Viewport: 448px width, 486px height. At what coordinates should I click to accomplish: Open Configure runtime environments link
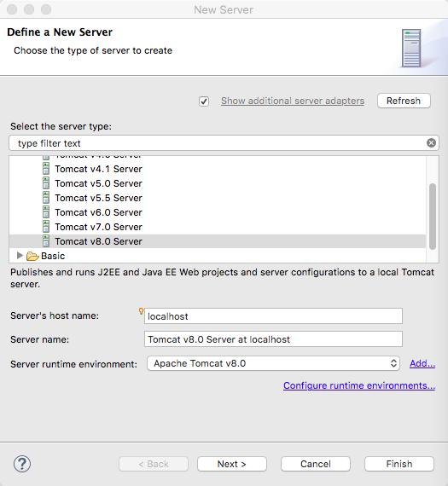(359, 385)
